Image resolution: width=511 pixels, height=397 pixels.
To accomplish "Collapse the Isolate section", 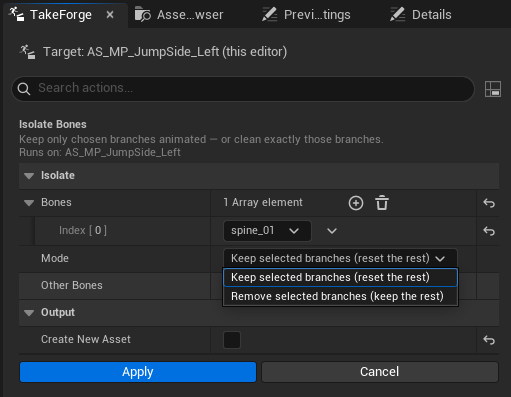I will pyautogui.click(x=29, y=176).
